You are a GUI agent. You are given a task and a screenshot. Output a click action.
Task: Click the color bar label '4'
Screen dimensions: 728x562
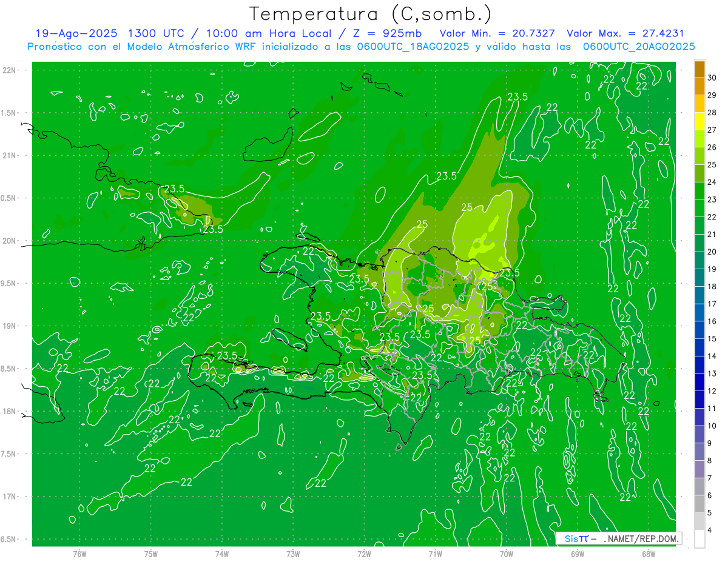(x=710, y=530)
